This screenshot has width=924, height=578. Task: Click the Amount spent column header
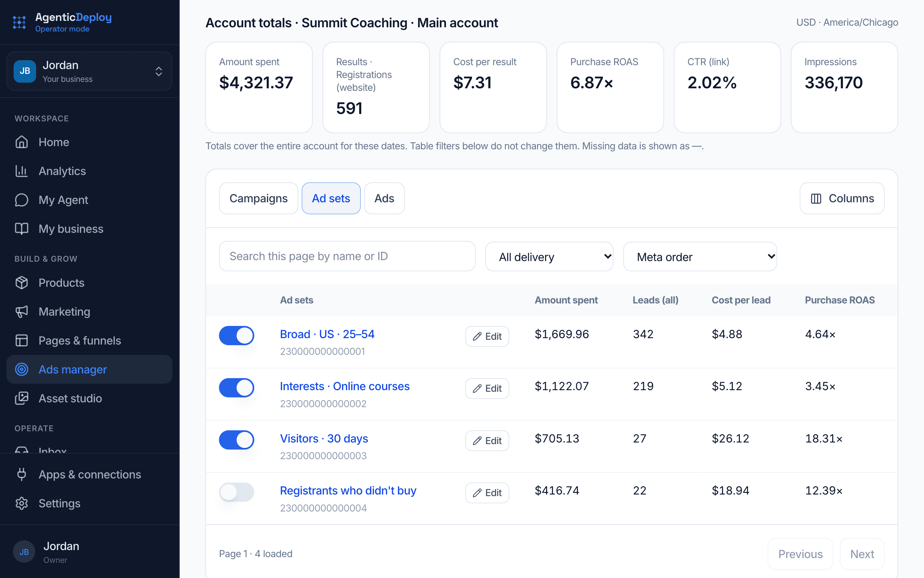(566, 300)
